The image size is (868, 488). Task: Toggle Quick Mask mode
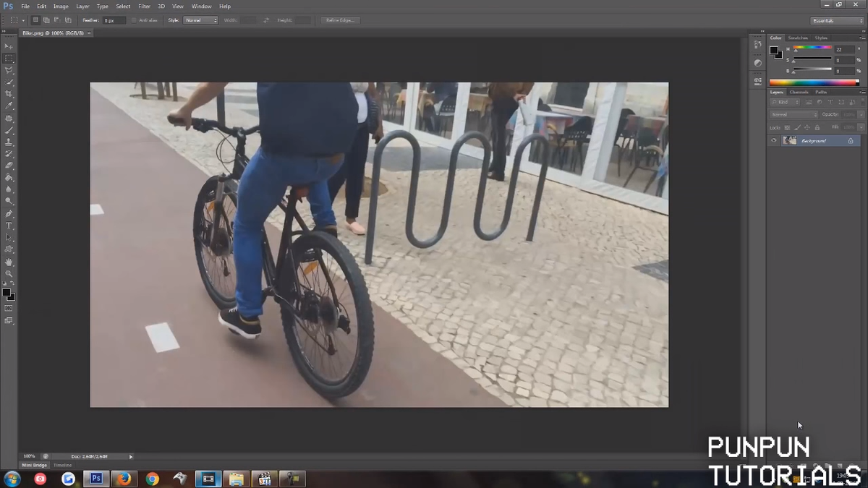9,308
